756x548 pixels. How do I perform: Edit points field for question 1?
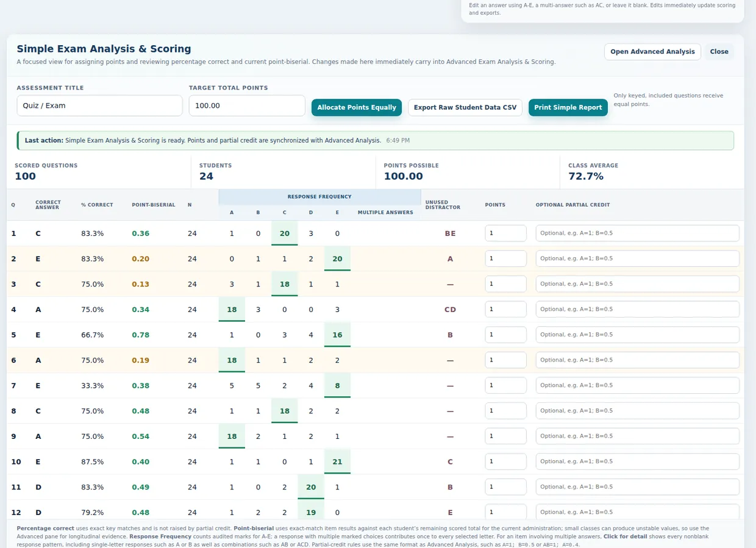[x=505, y=233]
